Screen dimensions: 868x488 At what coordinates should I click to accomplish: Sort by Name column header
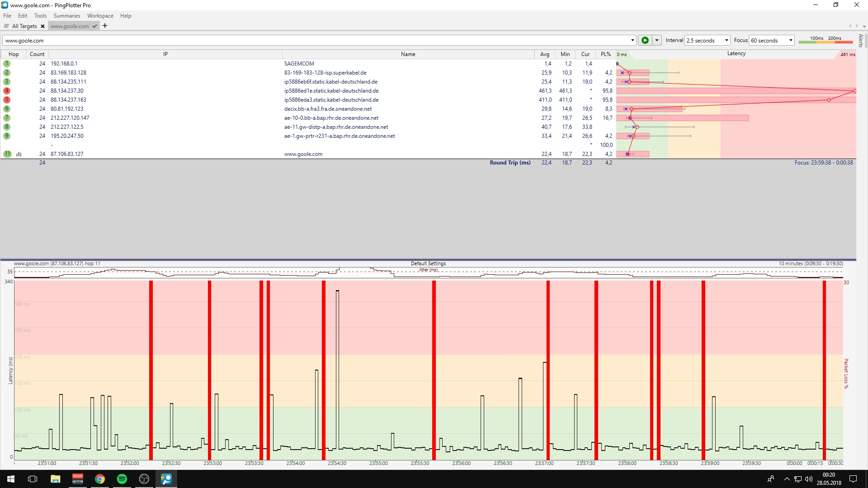[408, 54]
